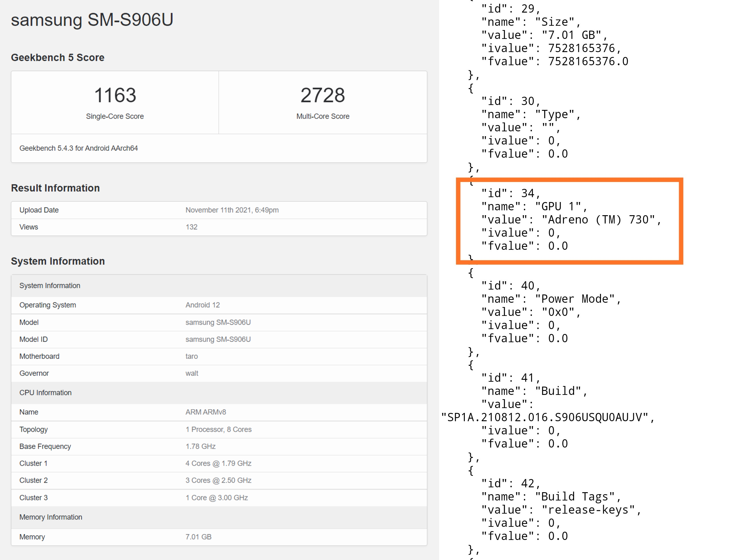The width and height of the screenshot is (748, 560).
Task: Click the Cluster 2 row label
Action: (33, 480)
